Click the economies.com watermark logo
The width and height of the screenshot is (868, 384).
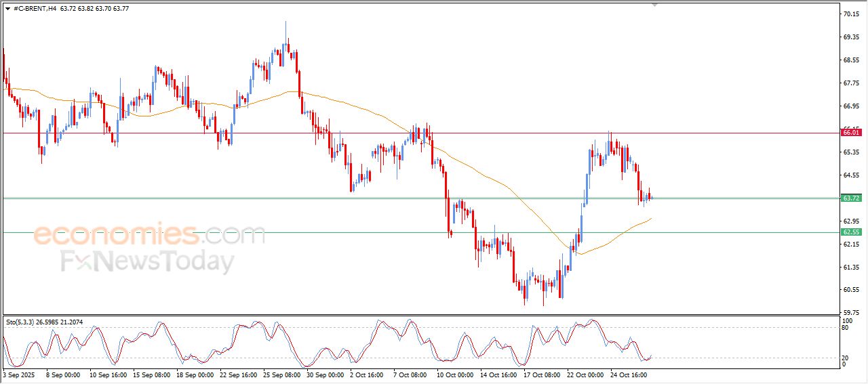click(149, 235)
